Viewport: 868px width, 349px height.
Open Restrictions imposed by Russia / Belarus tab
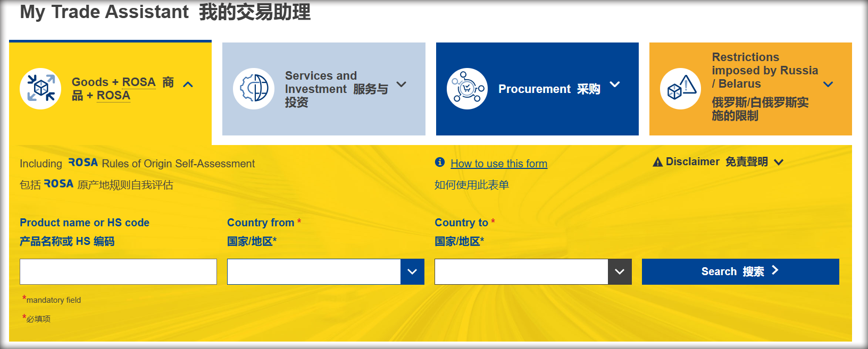pyautogui.click(x=750, y=89)
